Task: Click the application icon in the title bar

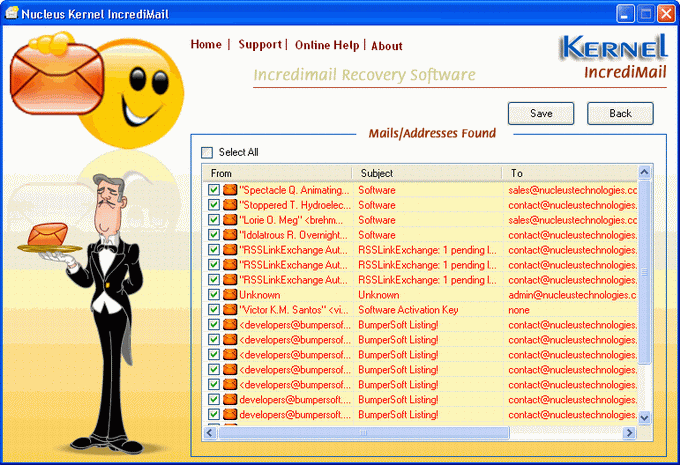Action: pyautogui.click(x=11, y=13)
